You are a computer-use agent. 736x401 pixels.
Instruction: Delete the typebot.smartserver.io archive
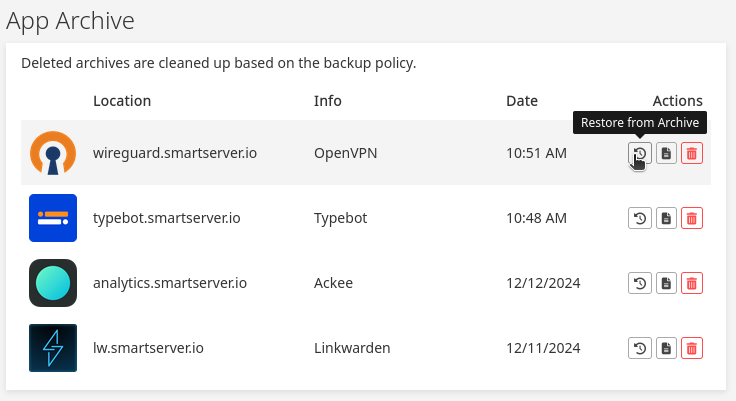(692, 218)
